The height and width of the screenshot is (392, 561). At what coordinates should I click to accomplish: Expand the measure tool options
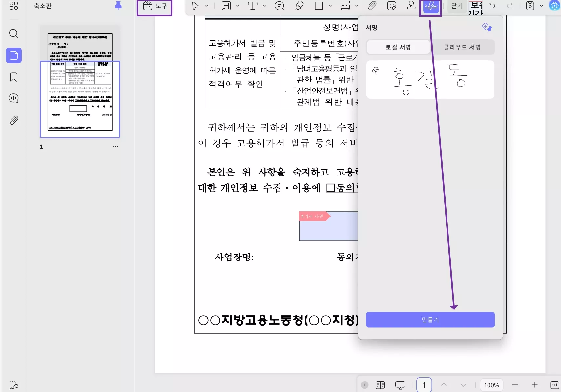point(357,6)
